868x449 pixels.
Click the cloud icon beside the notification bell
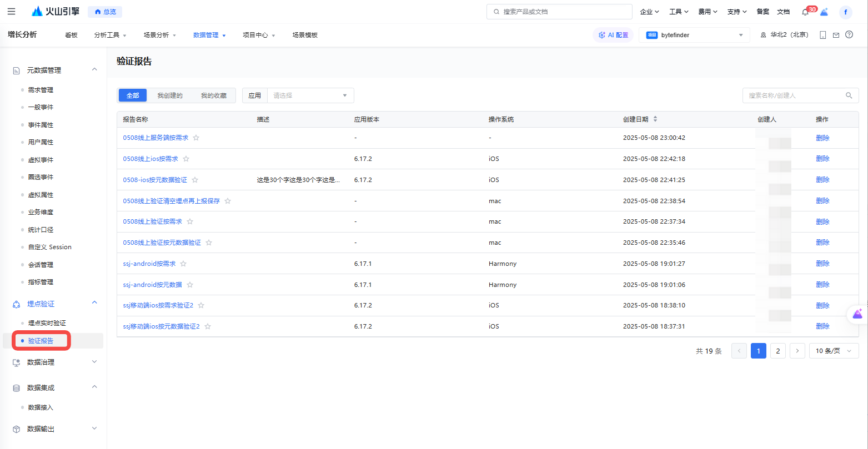coord(824,12)
